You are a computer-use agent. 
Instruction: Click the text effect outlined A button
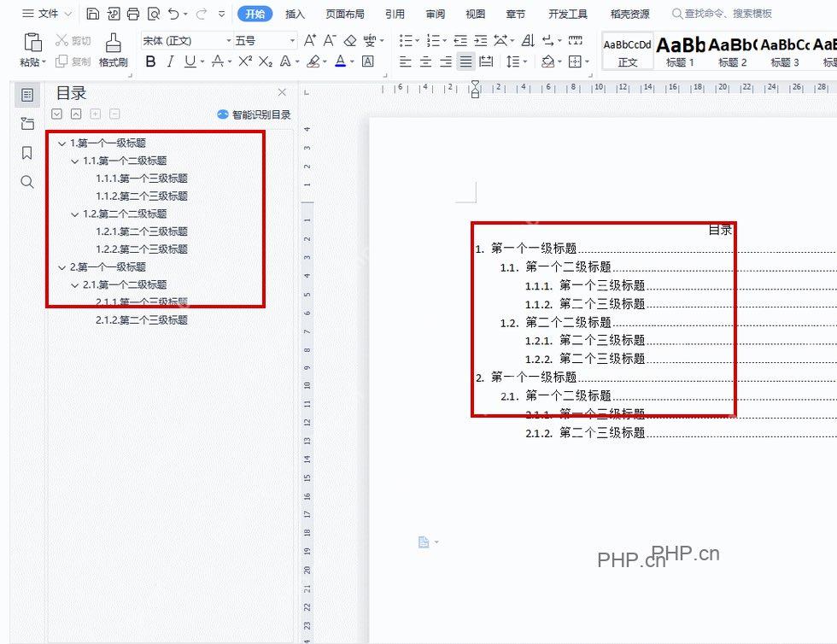285,61
